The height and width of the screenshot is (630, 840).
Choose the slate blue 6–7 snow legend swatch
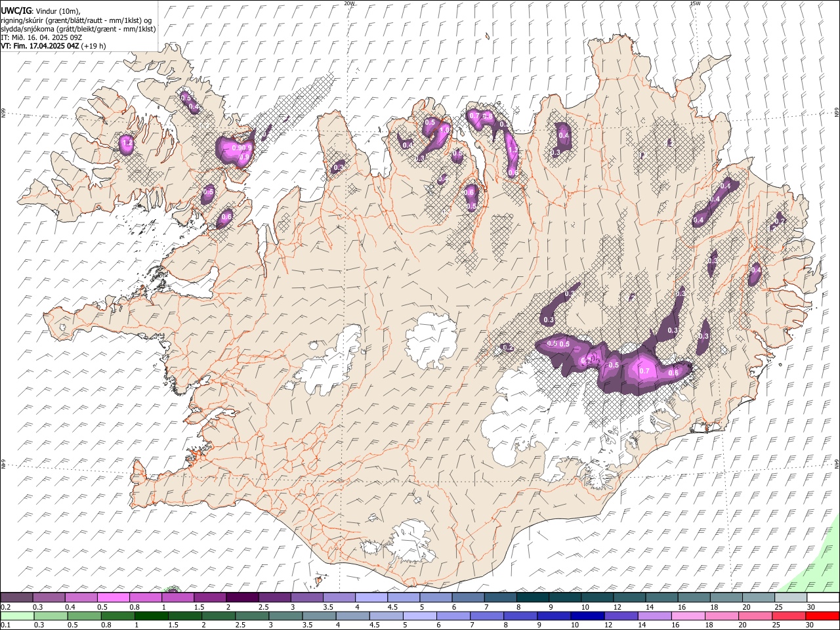pos(468,597)
